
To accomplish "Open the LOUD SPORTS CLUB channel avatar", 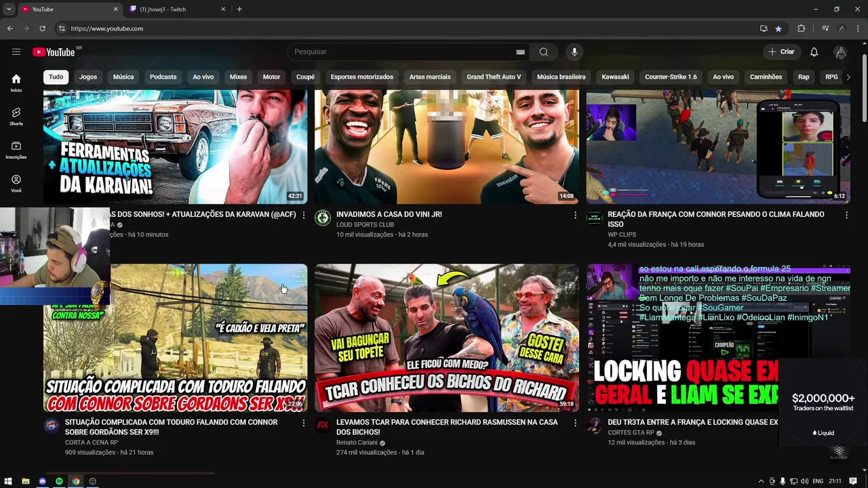I will (x=323, y=218).
